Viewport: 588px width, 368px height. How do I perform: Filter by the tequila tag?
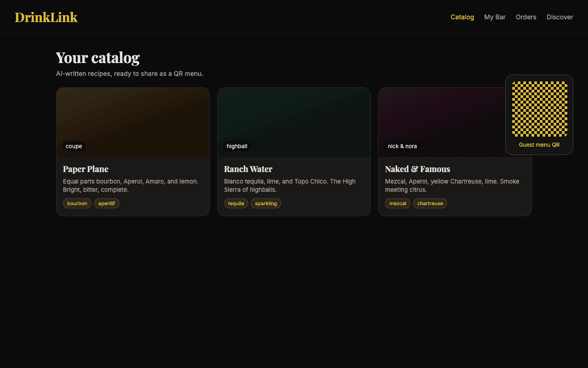(236, 203)
